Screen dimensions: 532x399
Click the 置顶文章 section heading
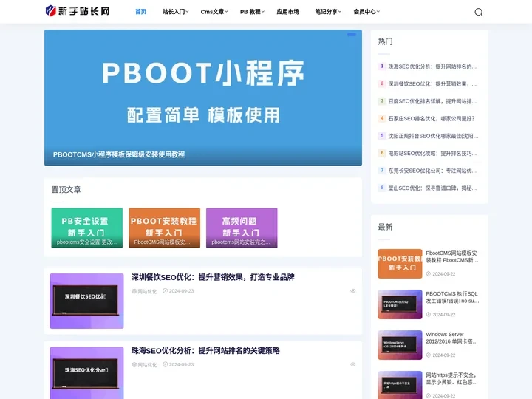coord(66,190)
